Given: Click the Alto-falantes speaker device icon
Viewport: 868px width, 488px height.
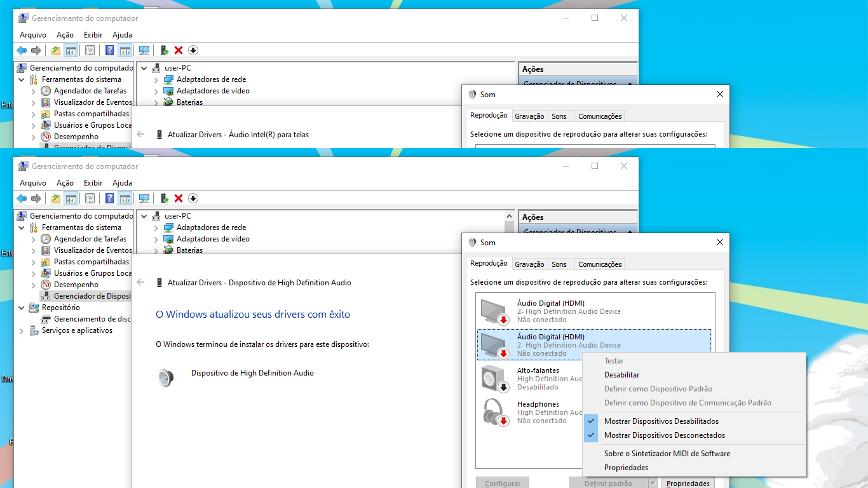Looking at the screenshot, I should [x=496, y=379].
